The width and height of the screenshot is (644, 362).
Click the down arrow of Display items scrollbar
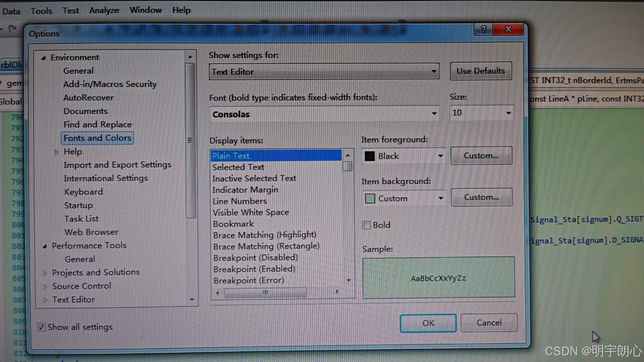coord(348,280)
